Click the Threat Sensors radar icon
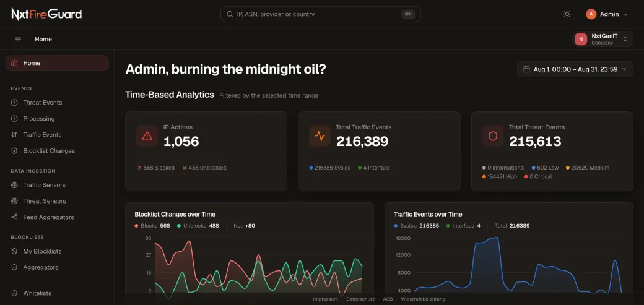This screenshot has width=644, height=305. click(14, 201)
